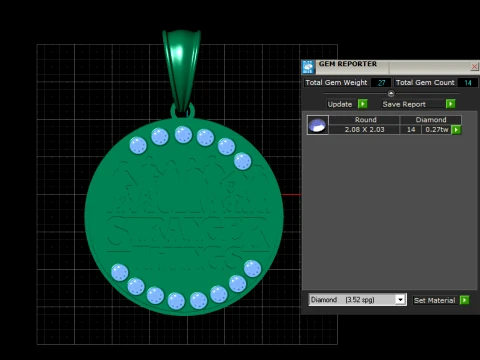The height and width of the screenshot is (360, 480).
Task: Select the pendant bail at the top
Action: 182,70
